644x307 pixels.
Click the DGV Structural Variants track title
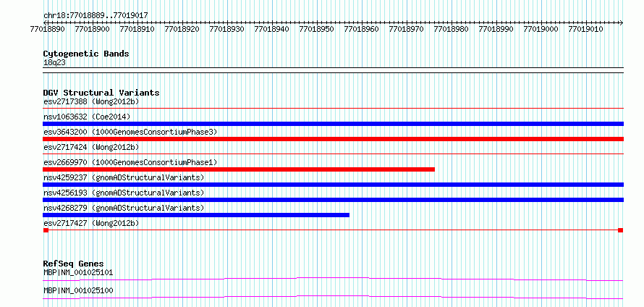101,93
